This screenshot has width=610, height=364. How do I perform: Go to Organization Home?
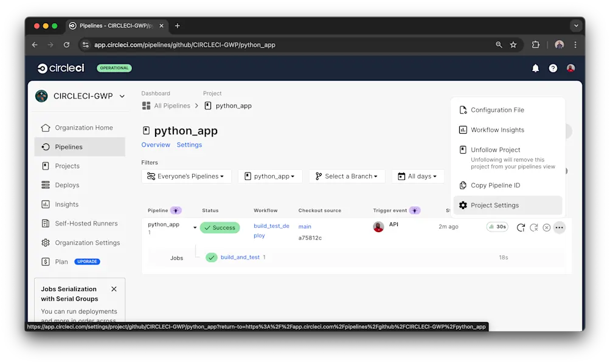point(80,128)
